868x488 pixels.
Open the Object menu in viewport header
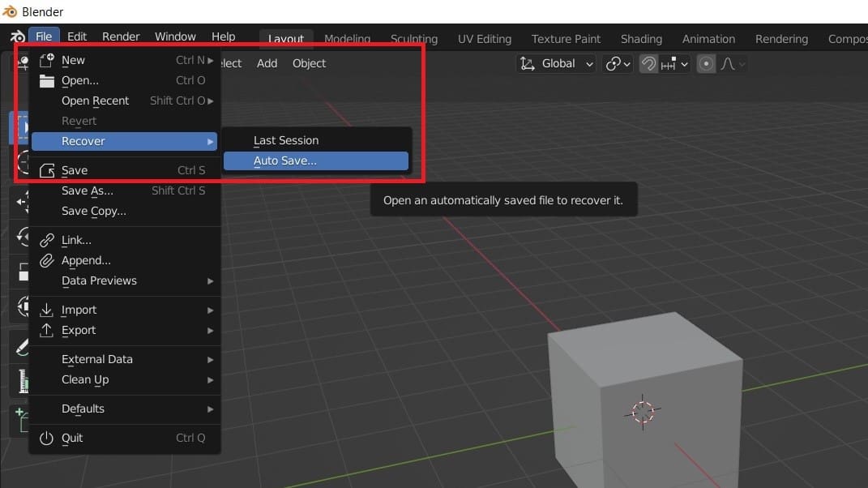coord(309,63)
